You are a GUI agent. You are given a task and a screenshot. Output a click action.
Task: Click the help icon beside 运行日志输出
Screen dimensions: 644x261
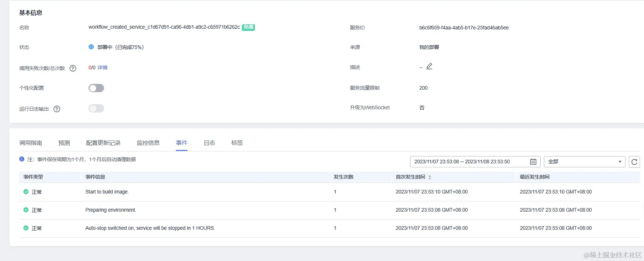click(x=57, y=109)
